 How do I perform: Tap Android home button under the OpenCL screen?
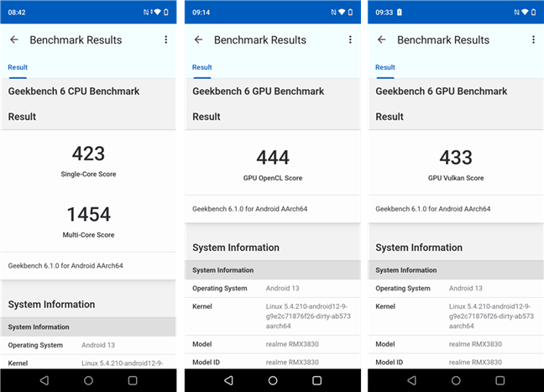273,380
